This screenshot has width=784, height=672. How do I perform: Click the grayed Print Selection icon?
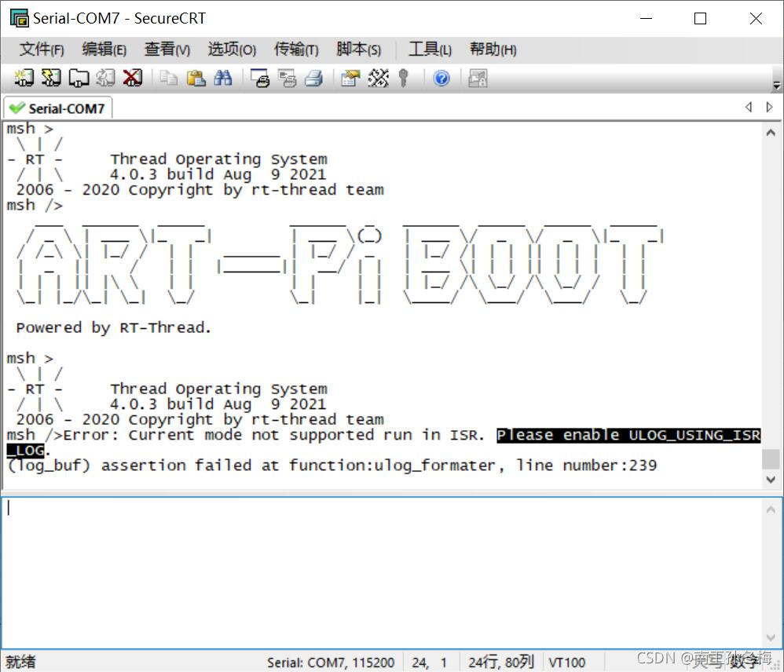[x=288, y=78]
